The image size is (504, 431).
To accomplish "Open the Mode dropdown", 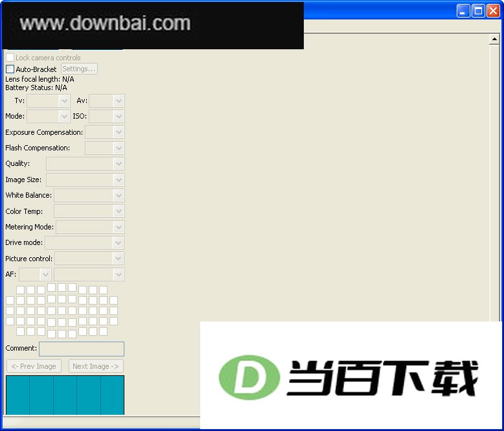I will [49, 116].
